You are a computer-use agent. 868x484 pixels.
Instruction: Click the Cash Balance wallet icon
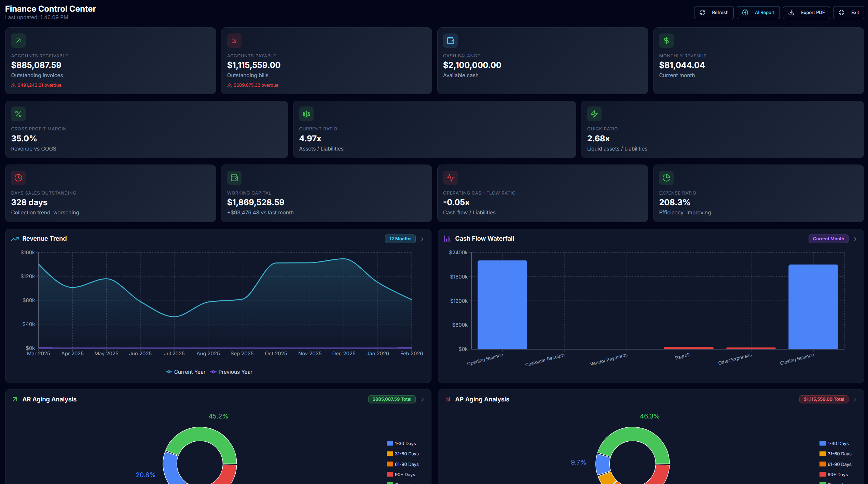tap(450, 41)
